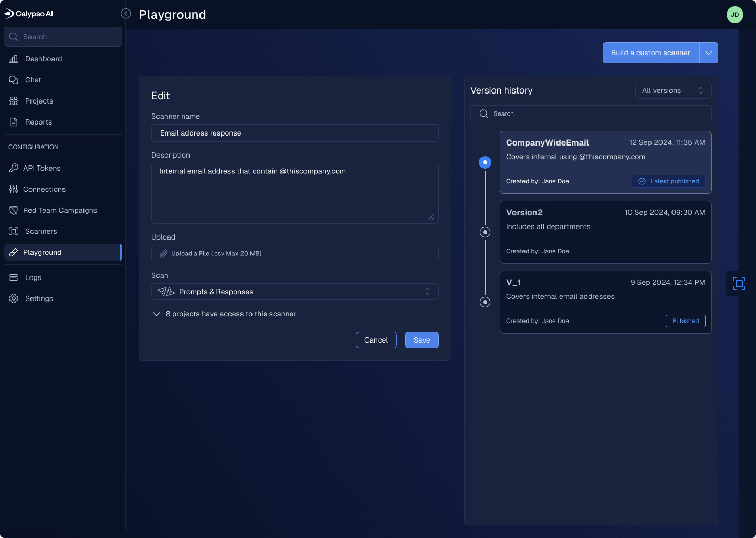This screenshot has width=756, height=538.
Task: Click the CalypsoAI logo icon
Action: click(9, 14)
